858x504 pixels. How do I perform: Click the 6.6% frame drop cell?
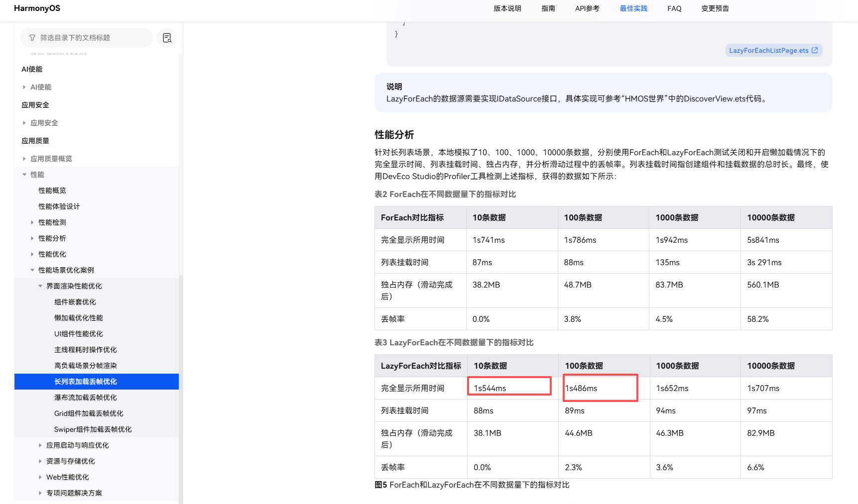(x=786, y=467)
